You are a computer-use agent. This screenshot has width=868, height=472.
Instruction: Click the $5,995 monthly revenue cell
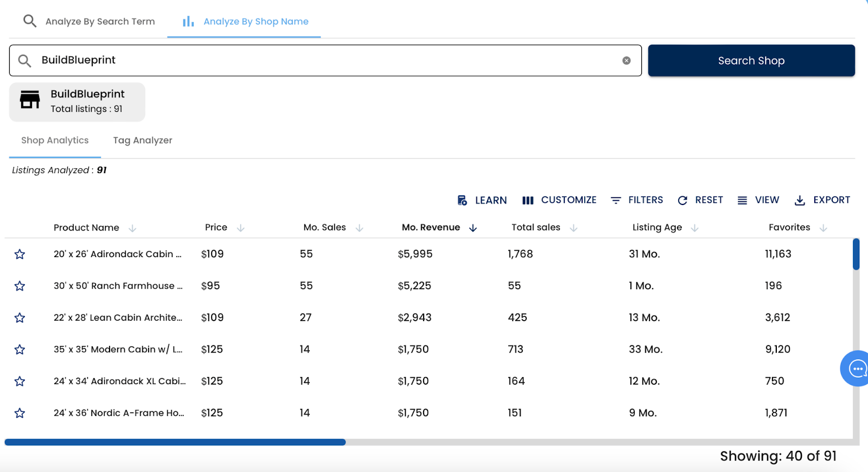[415, 254]
